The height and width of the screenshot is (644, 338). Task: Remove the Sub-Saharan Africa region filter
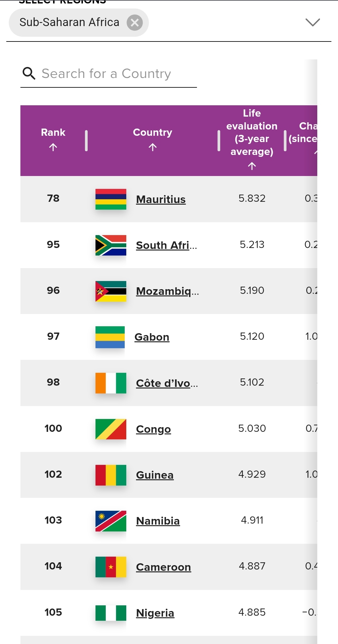135,23
